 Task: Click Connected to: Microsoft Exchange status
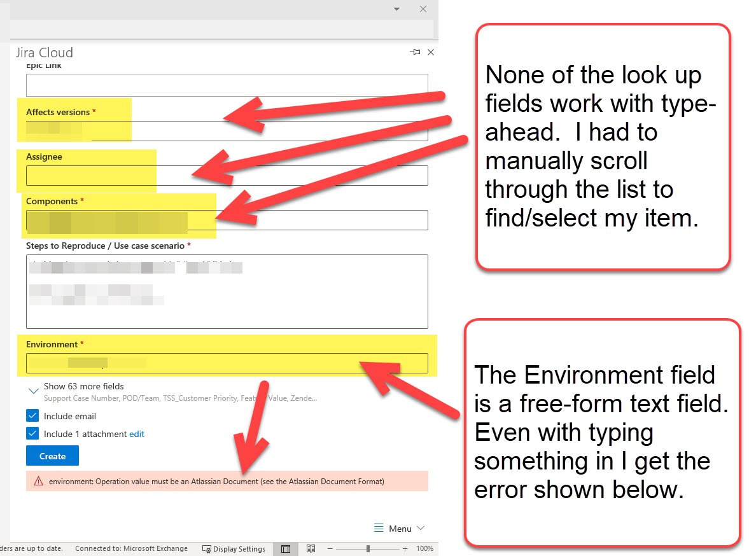(x=131, y=548)
